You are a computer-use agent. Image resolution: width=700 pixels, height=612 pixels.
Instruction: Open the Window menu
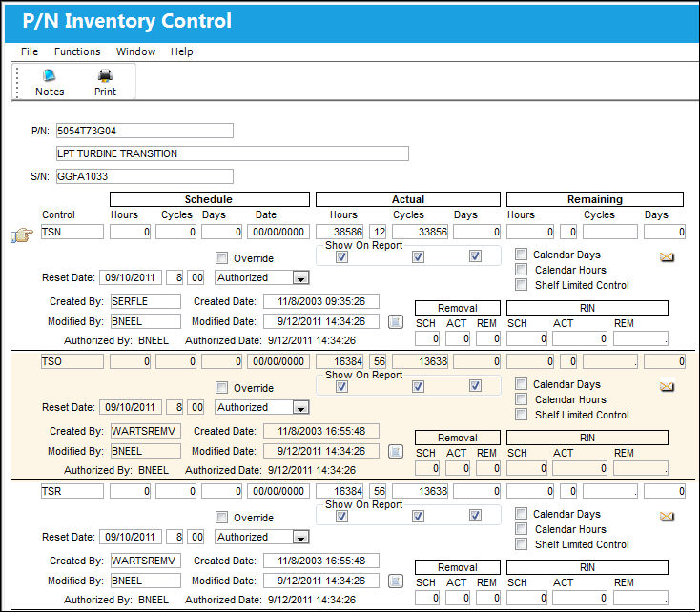(135, 51)
